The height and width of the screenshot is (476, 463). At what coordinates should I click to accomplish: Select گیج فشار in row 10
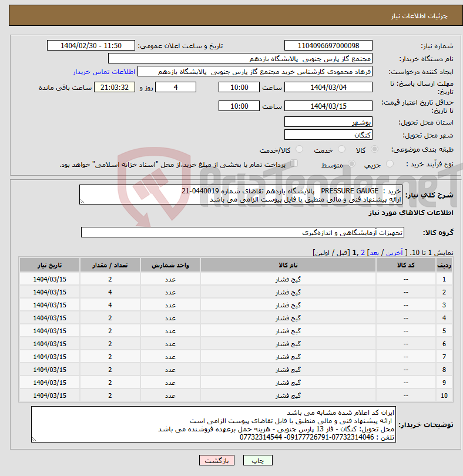point(288,395)
